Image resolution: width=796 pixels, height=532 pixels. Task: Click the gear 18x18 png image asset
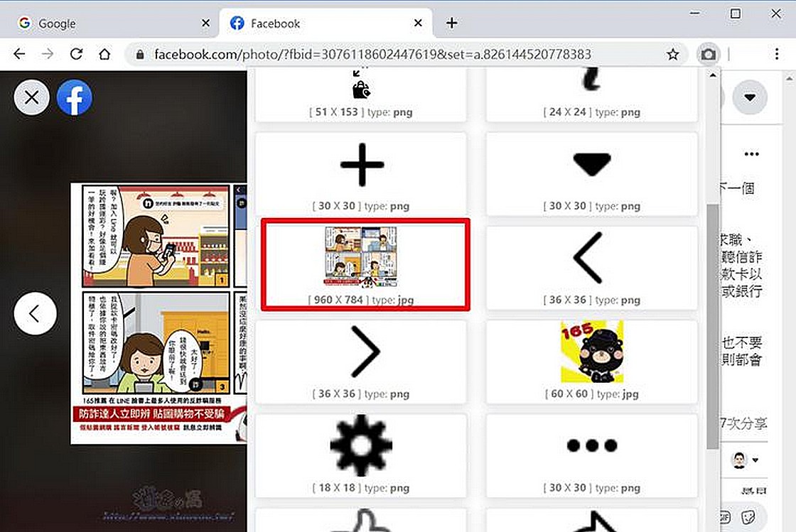(361, 445)
